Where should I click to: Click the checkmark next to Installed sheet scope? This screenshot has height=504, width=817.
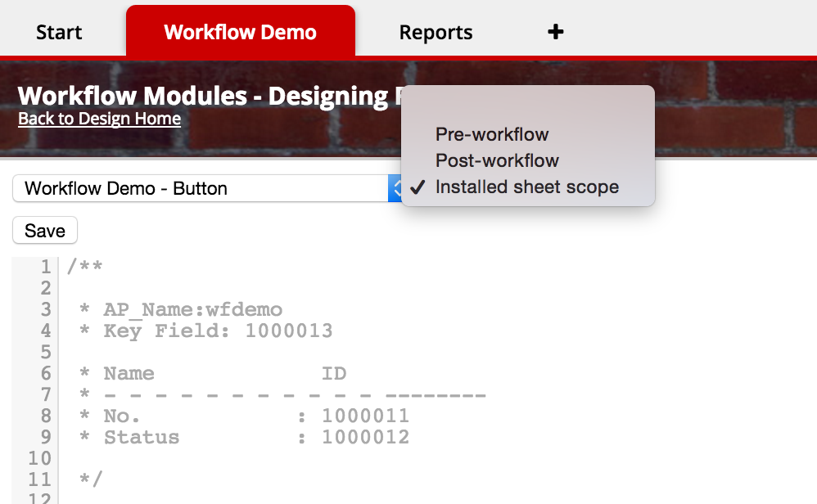coord(418,187)
